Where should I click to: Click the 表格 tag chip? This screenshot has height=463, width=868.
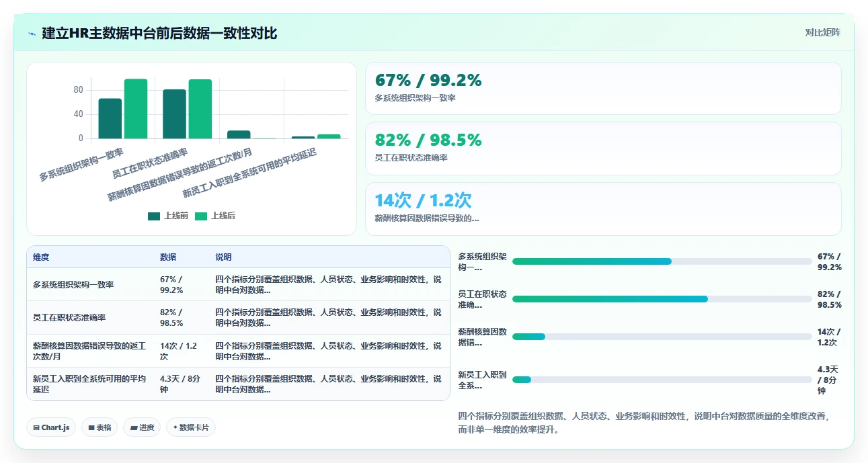pos(100,427)
